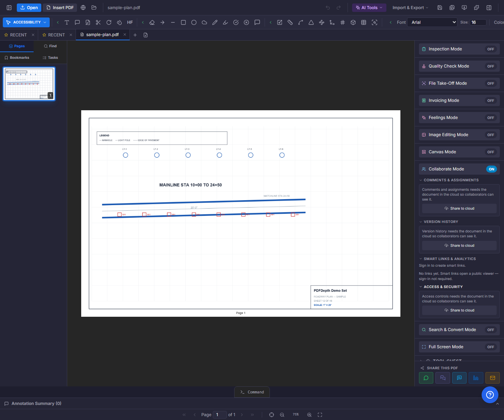Image resolution: width=504 pixels, height=420 pixels.
Task: Open the Arial font dropdown
Action: pyautogui.click(x=433, y=22)
